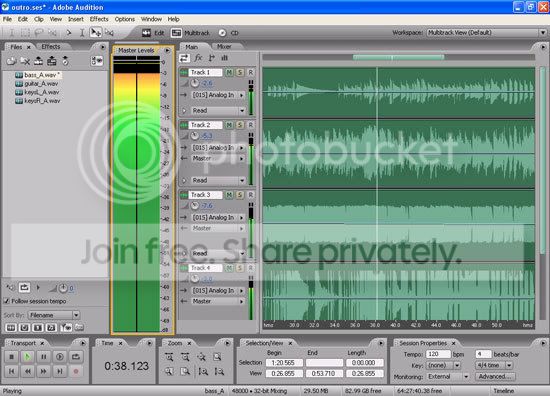Switch to the Mixer tab
Viewport: 550px width, 396px height.
click(224, 46)
